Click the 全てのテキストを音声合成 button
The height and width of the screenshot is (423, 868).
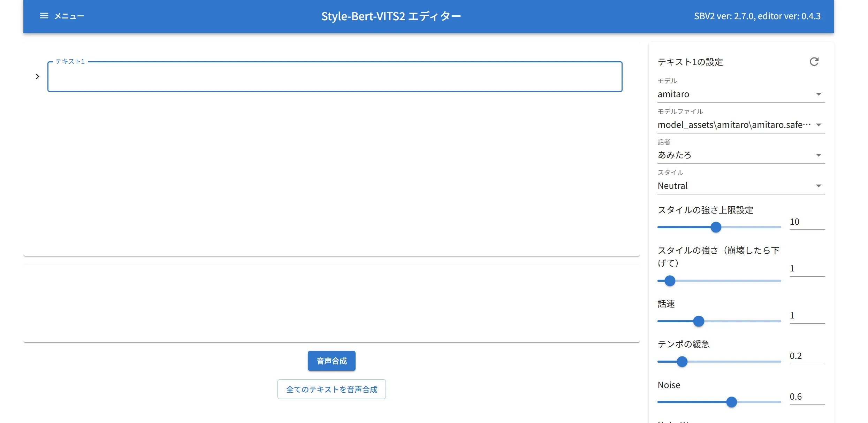331,389
